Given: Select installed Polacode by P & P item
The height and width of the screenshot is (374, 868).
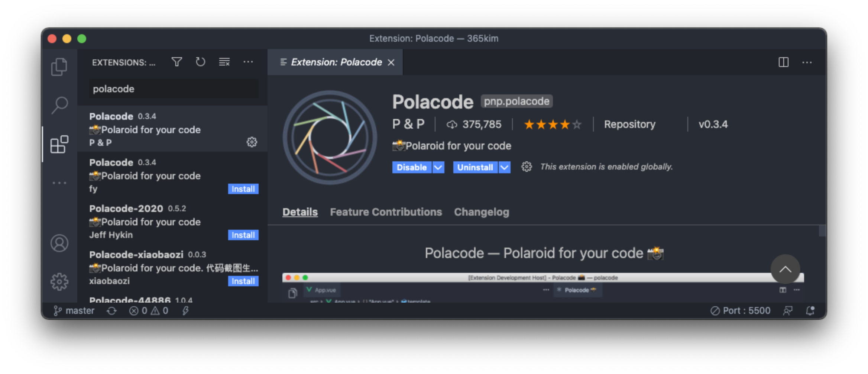Looking at the screenshot, I should (x=172, y=129).
